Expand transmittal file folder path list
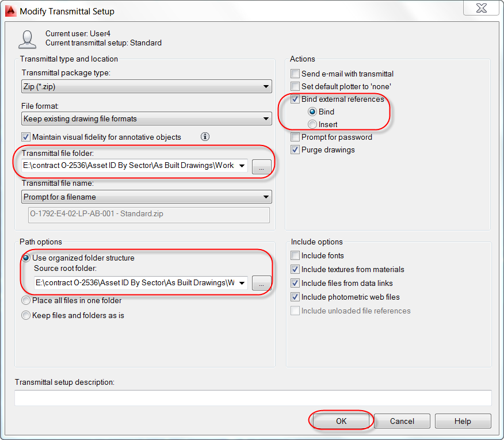 click(242, 166)
